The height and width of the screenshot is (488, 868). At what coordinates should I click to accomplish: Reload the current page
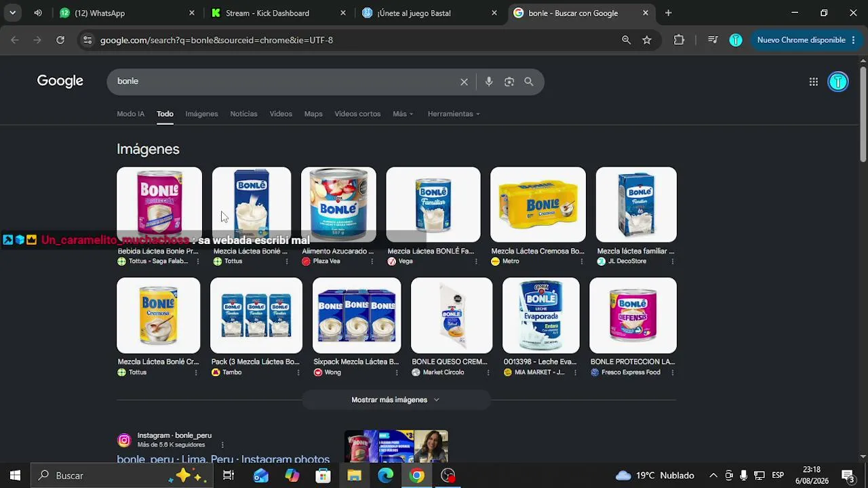(60, 40)
